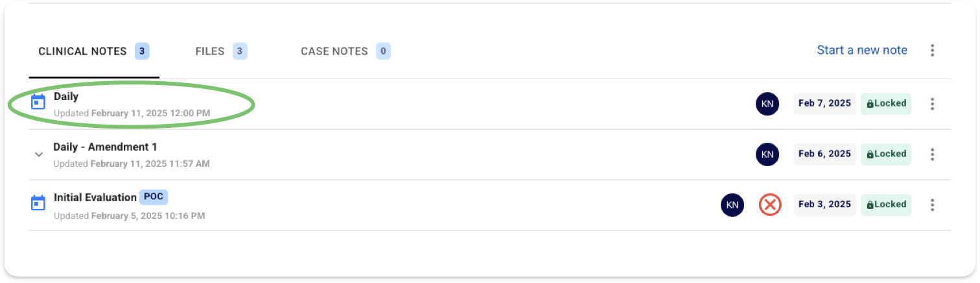Click calendar icon next to Initial Evaluation

pyautogui.click(x=38, y=203)
